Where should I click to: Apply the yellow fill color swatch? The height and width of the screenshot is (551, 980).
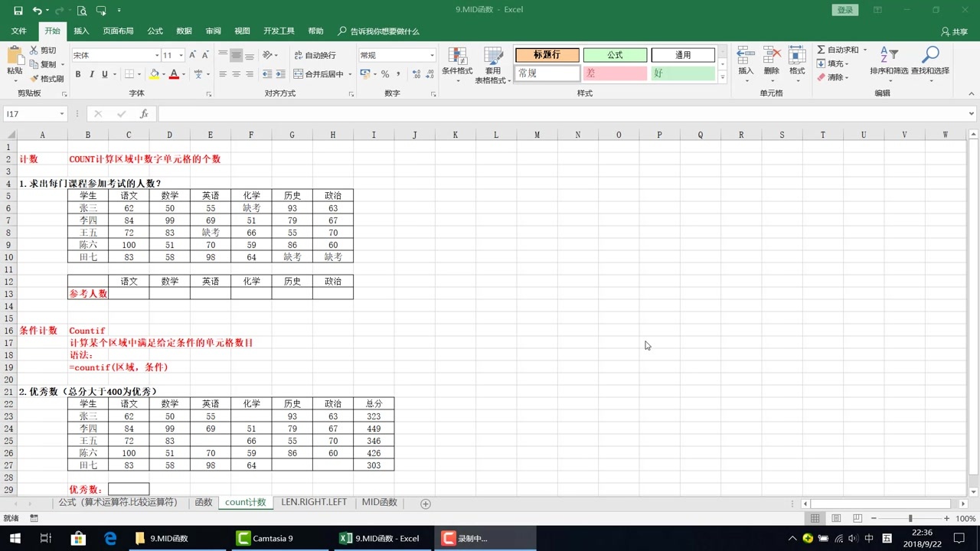154,74
